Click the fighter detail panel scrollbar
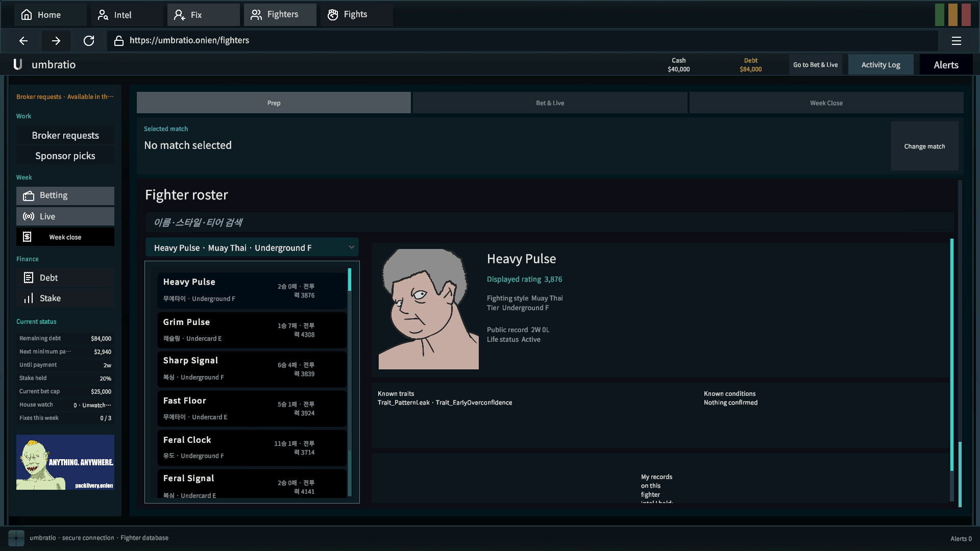The height and width of the screenshot is (551, 980). (x=952, y=370)
